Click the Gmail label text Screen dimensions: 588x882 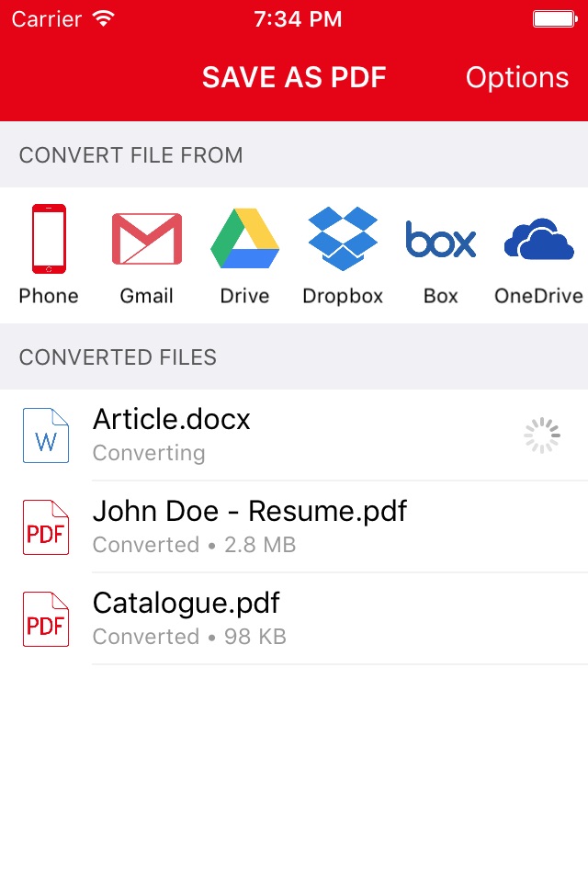(147, 296)
